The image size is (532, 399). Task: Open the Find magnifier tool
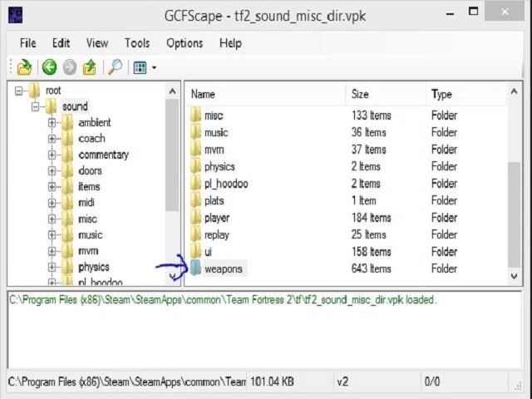[x=115, y=67]
